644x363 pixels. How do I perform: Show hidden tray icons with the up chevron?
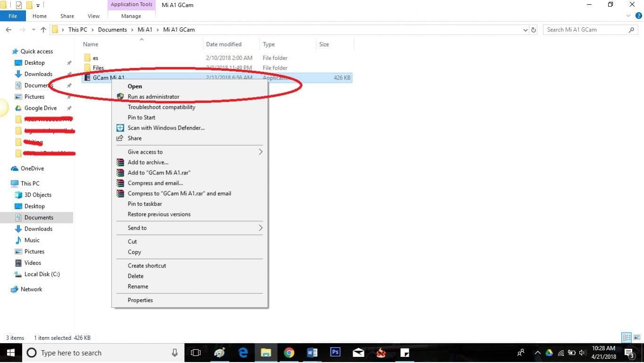(x=537, y=353)
